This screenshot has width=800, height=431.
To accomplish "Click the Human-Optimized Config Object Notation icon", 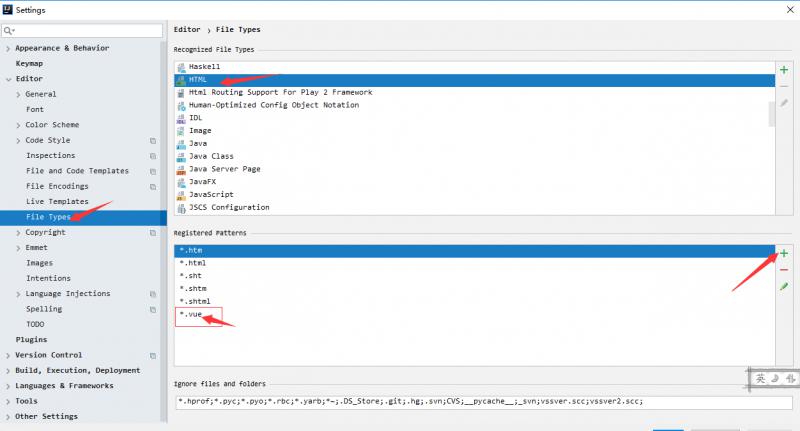I will coord(181,106).
